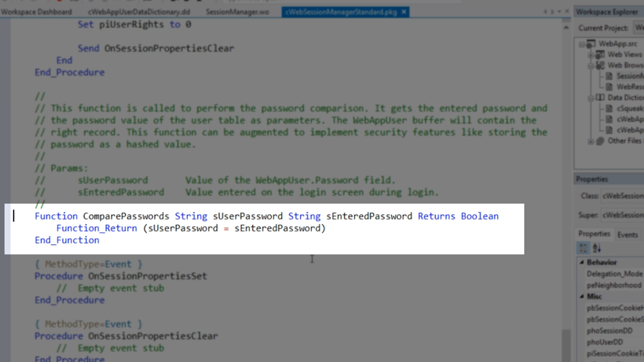Switch to the Workspace Dashboard tab

pyautogui.click(x=36, y=12)
